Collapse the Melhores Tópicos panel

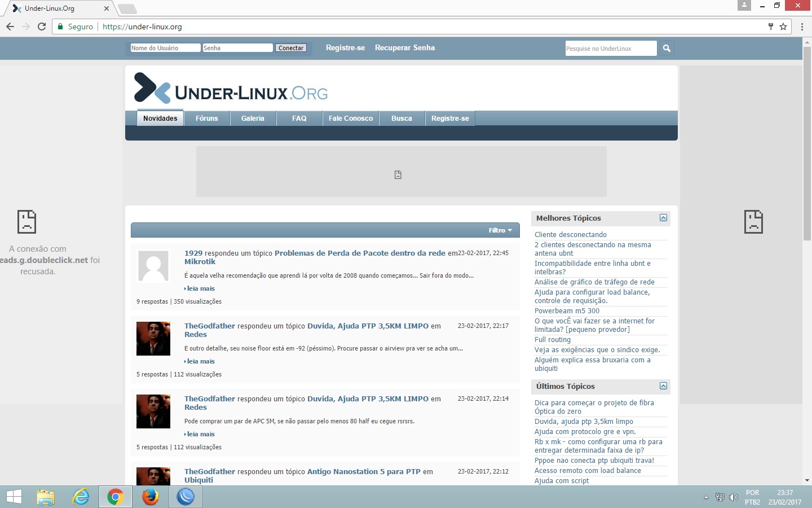coord(663,218)
